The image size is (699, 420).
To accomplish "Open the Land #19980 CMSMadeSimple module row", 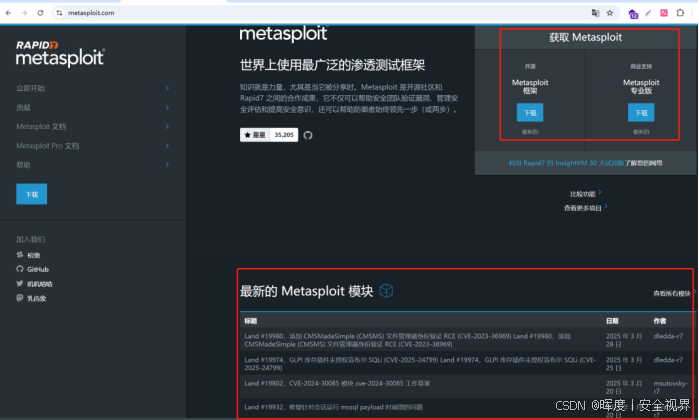I will 467,340.
